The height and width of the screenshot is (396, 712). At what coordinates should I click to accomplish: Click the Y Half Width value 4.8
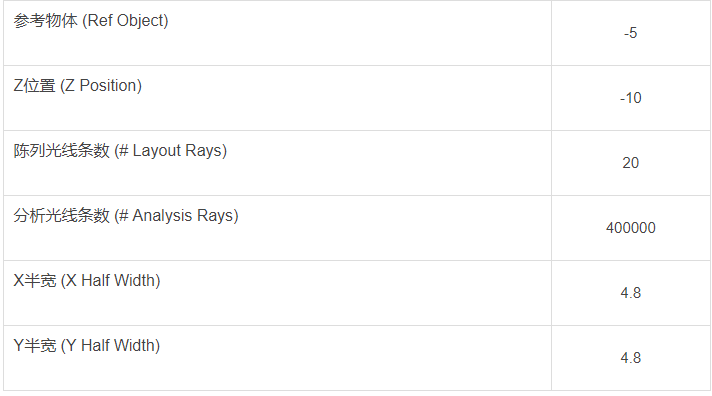tap(630, 357)
